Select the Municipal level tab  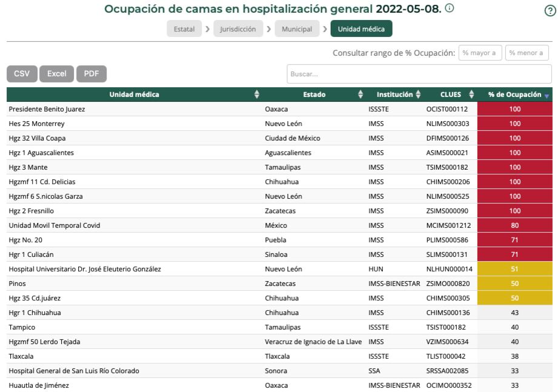click(x=297, y=28)
